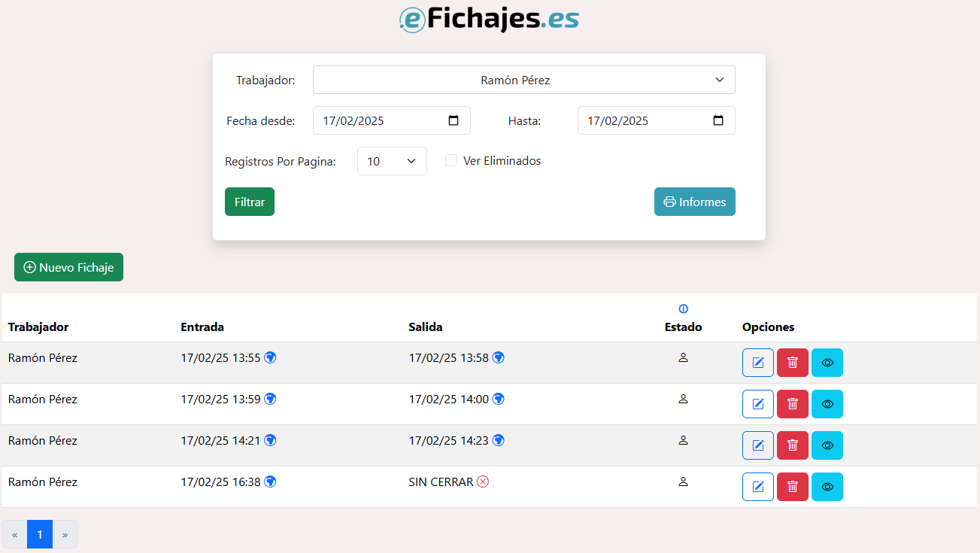Click the globe icon beside entry 14:21
The width and height of the screenshot is (980, 553).
pos(270,440)
